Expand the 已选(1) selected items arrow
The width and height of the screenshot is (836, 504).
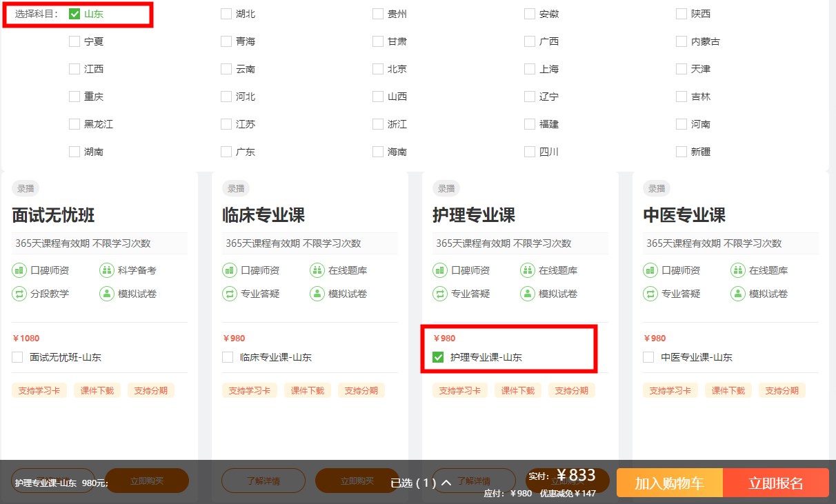446,483
